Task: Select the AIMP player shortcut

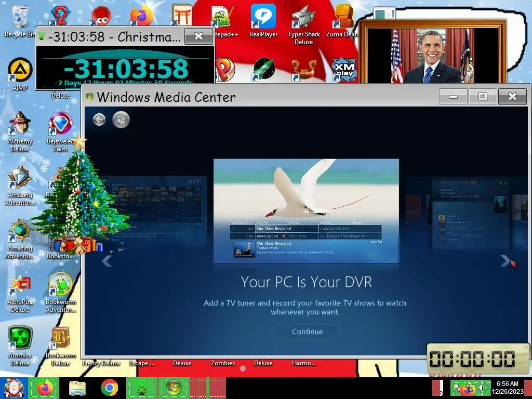Action: pos(20,75)
